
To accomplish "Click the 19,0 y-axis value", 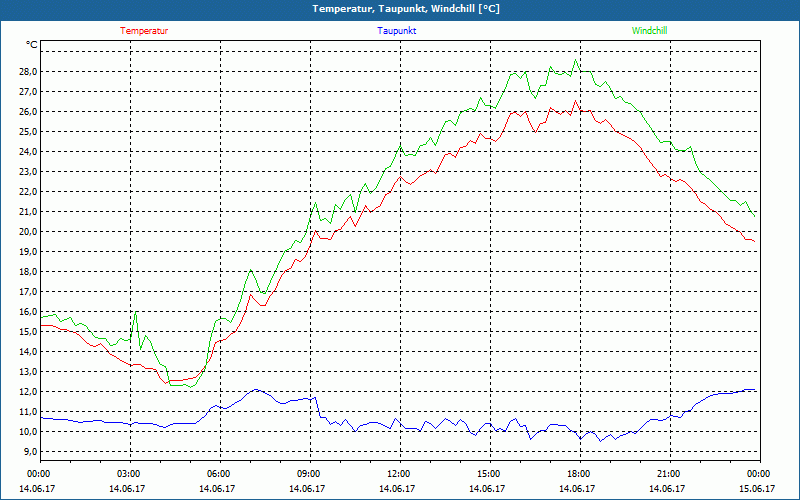I will 29,252.
